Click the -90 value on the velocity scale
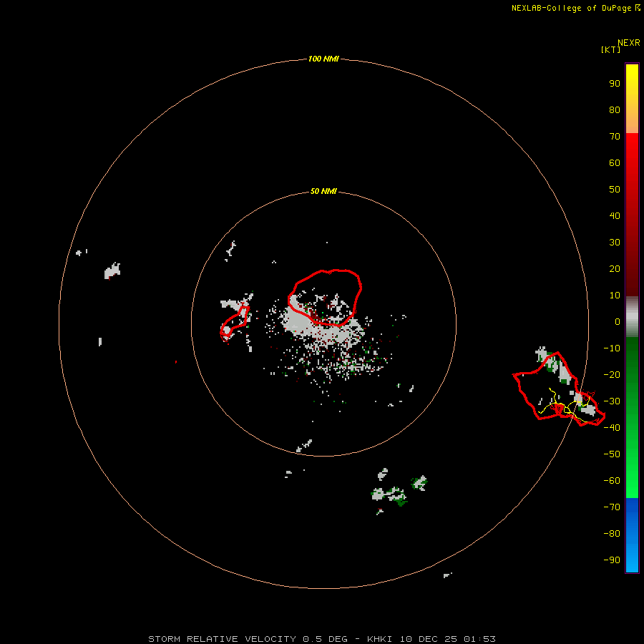The image size is (644, 644). pyautogui.click(x=612, y=560)
